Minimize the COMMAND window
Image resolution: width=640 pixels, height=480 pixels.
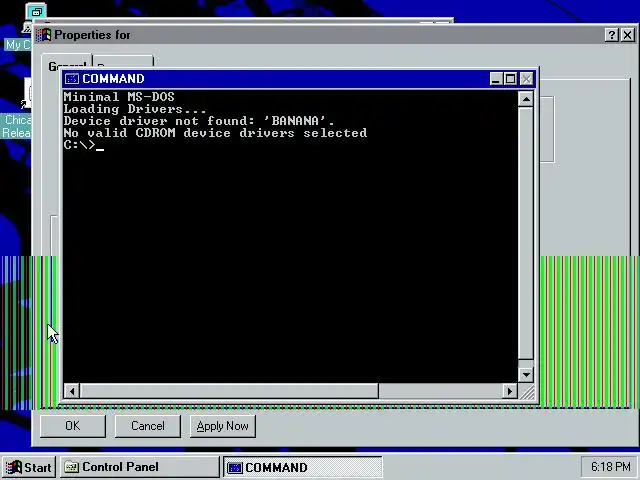496,79
